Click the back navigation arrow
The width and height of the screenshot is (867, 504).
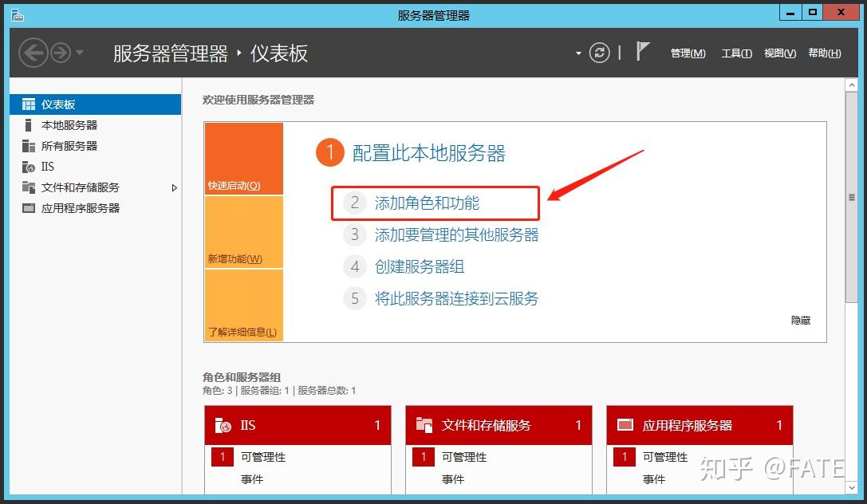(33, 52)
